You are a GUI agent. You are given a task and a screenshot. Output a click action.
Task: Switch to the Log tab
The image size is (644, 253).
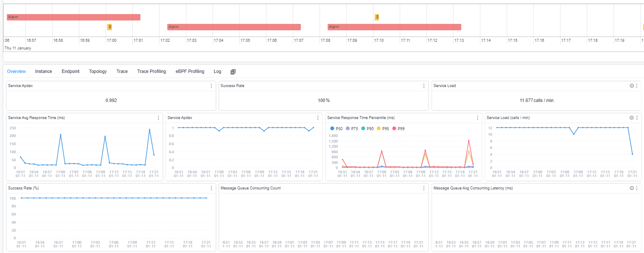[218, 72]
